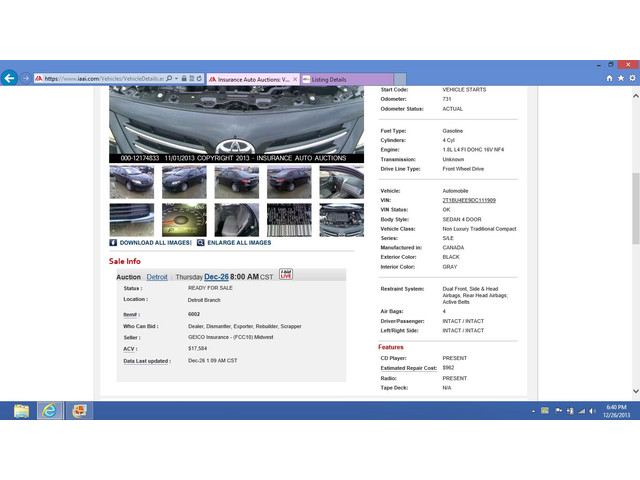Image resolution: width=640 pixels, height=480 pixels.
Task: Click the $17,584 ACV value
Action: (198, 349)
